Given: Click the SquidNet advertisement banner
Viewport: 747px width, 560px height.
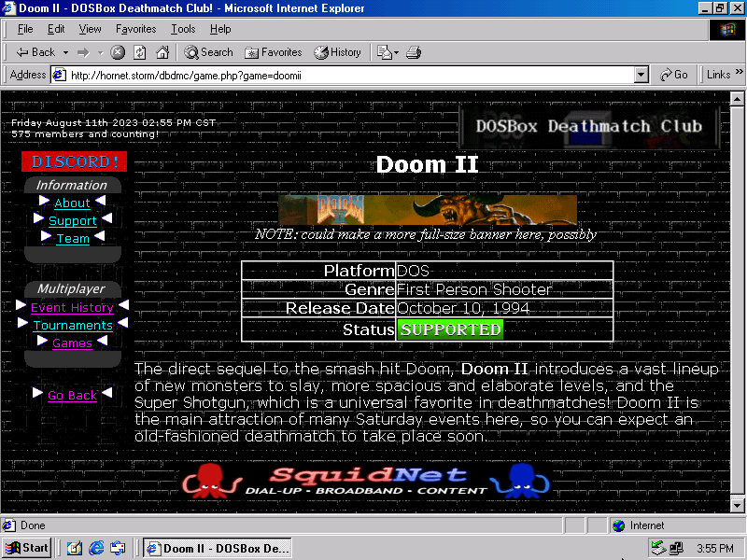Looking at the screenshot, I should pos(366,481).
